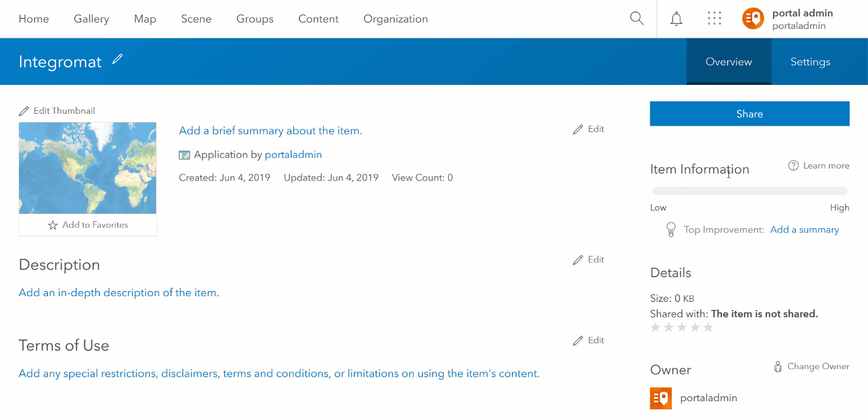This screenshot has width=868, height=420.
Task: Click the summary Edit pencil
Action: tap(578, 130)
